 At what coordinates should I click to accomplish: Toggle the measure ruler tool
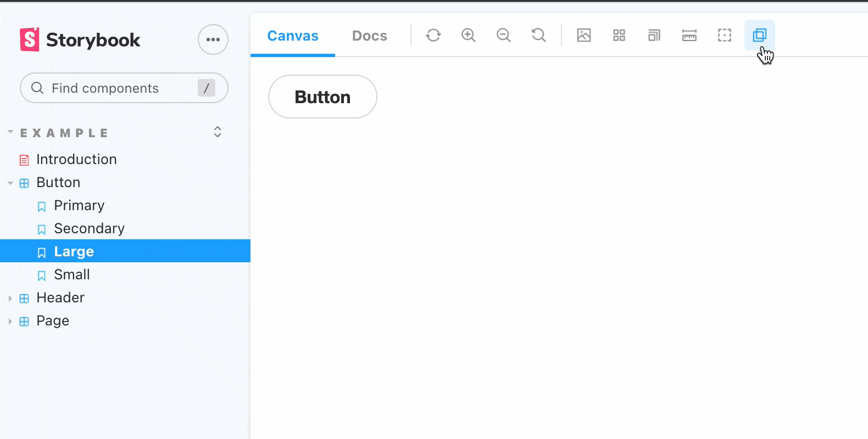click(689, 35)
